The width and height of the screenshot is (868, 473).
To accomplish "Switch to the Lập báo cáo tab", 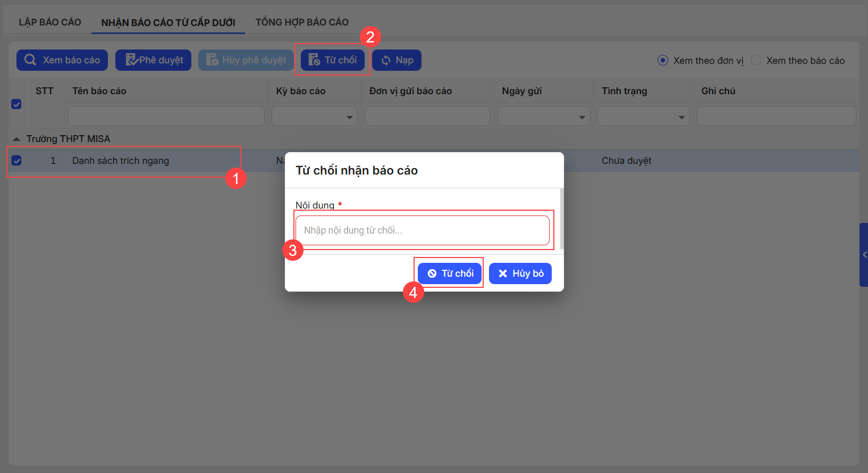I will click(50, 22).
